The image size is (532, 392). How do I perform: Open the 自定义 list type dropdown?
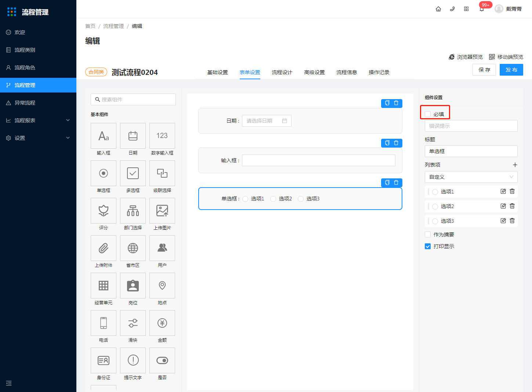[x=471, y=177]
